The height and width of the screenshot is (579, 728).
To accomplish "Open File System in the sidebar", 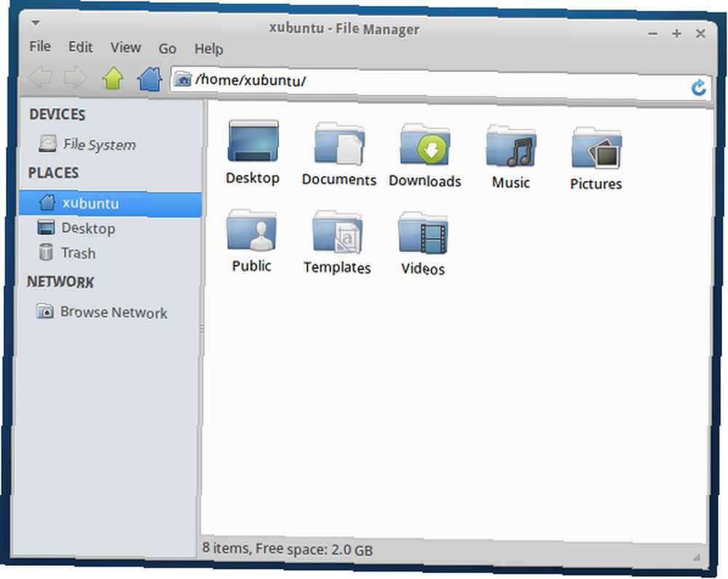I will pos(99,144).
